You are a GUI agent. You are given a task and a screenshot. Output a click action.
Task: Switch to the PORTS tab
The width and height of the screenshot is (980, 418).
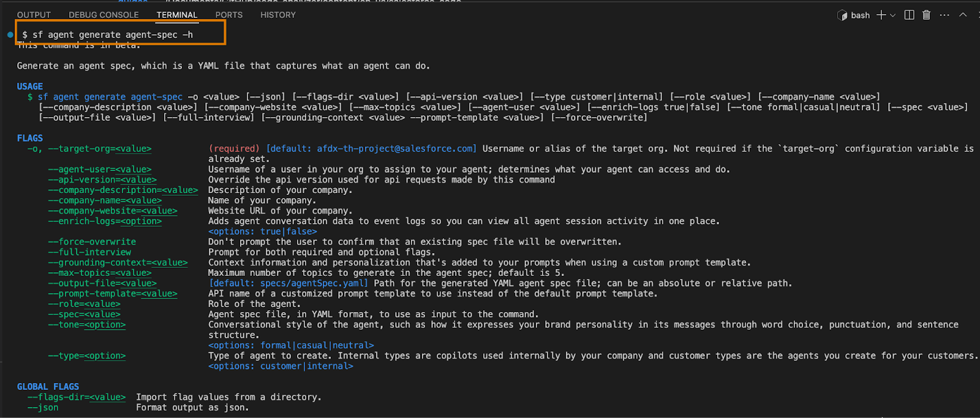tap(228, 15)
